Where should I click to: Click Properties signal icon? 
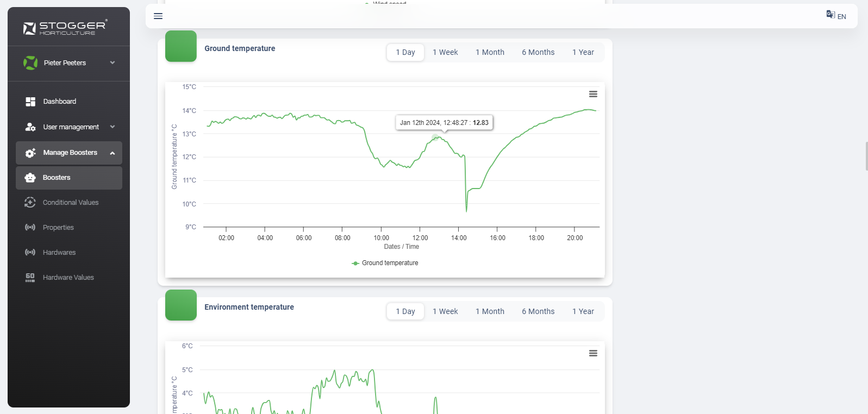coord(30,227)
